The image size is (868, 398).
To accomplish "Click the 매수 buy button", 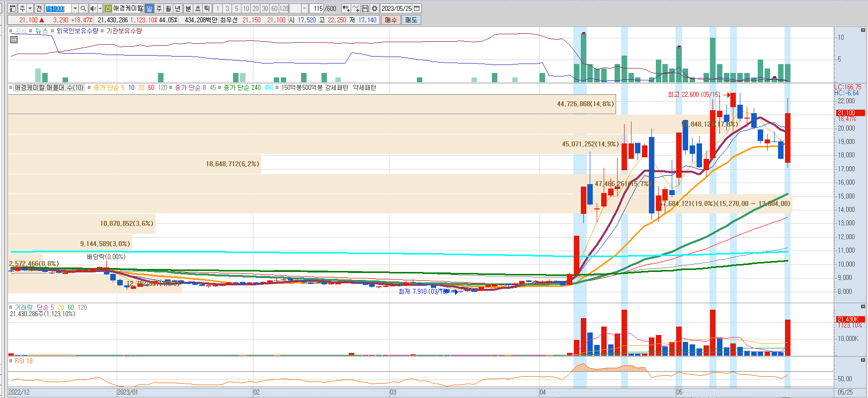I will 391,20.
